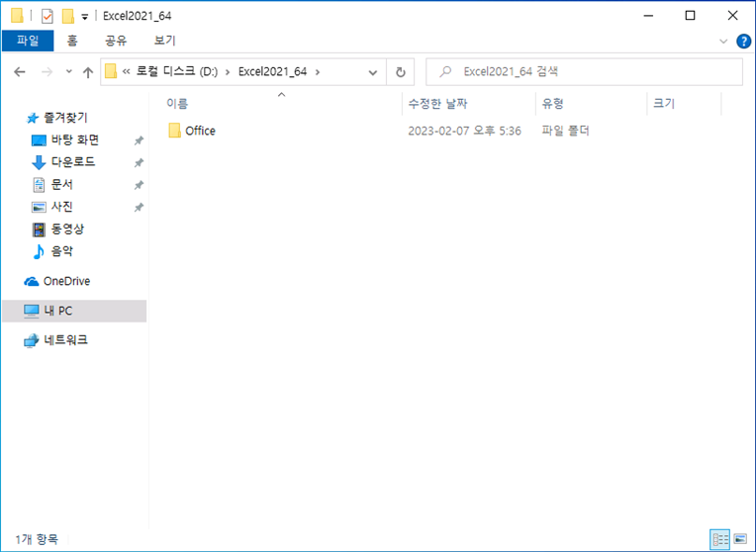The width and height of the screenshot is (756, 552).
Task: Open the 파일 ribbon tab
Action: (28, 41)
